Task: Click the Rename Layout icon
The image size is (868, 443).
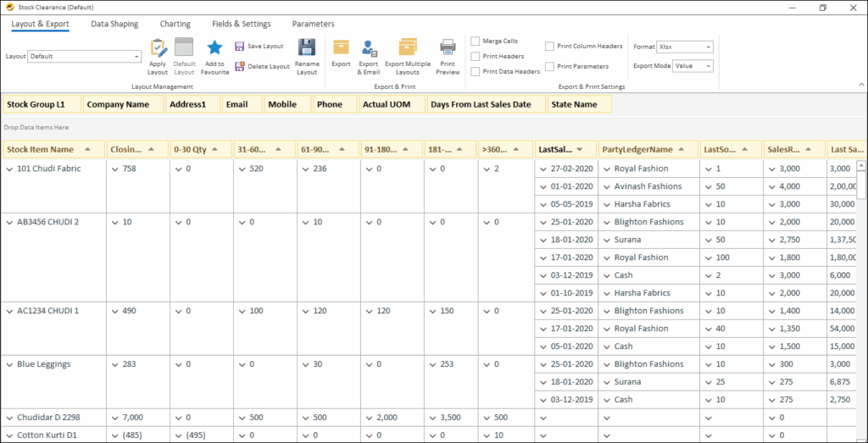Action: tap(307, 48)
